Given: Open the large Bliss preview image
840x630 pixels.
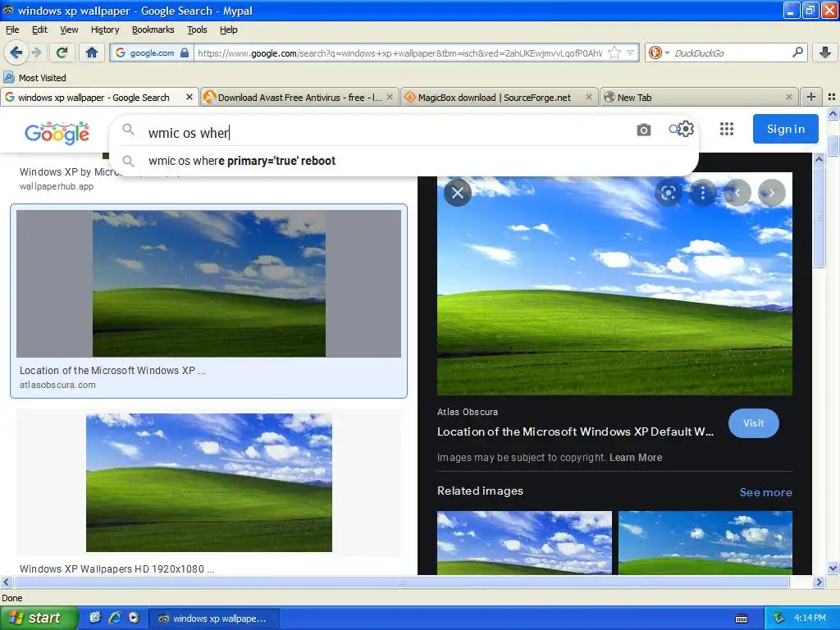Looking at the screenshot, I should (x=614, y=284).
